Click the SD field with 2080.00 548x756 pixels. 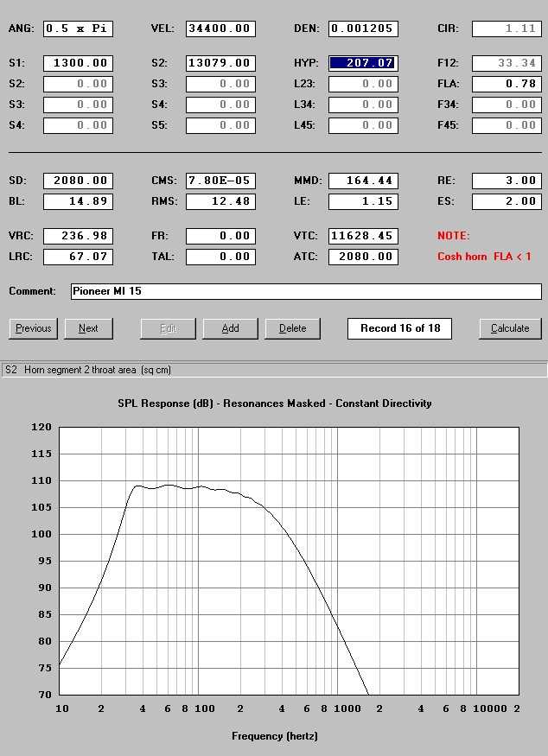[x=78, y=181]
